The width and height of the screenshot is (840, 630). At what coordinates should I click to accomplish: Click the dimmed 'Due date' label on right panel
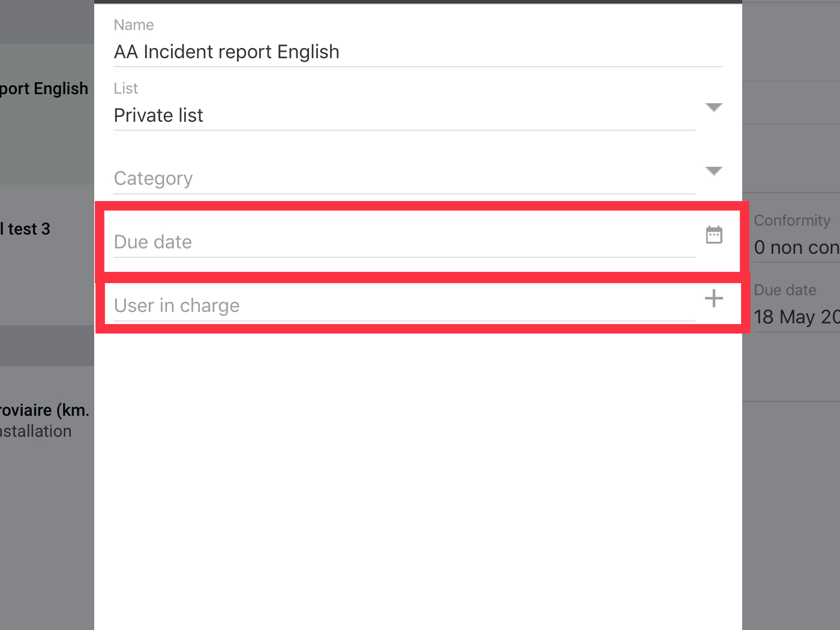tap(785, 290)
